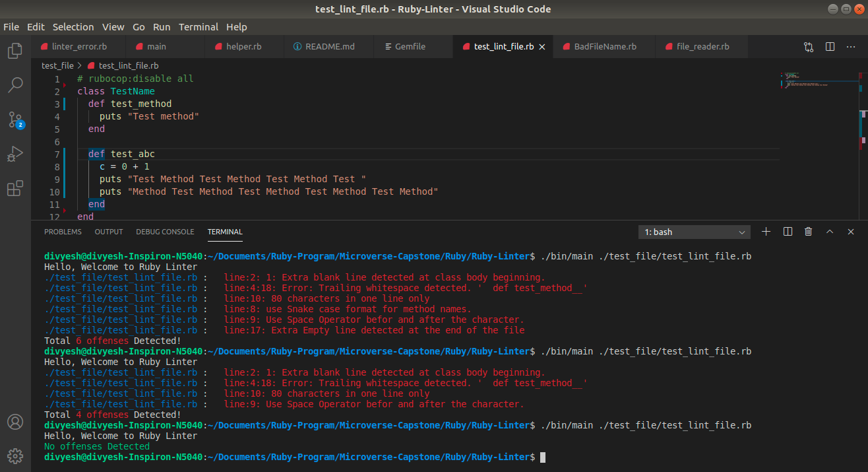Split the editor to the right
The height and width of the screenshot is (472, 868).
tap(830, 47)
